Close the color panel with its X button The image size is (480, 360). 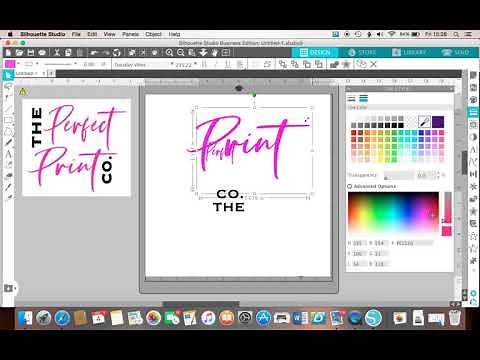pos(451,89)
